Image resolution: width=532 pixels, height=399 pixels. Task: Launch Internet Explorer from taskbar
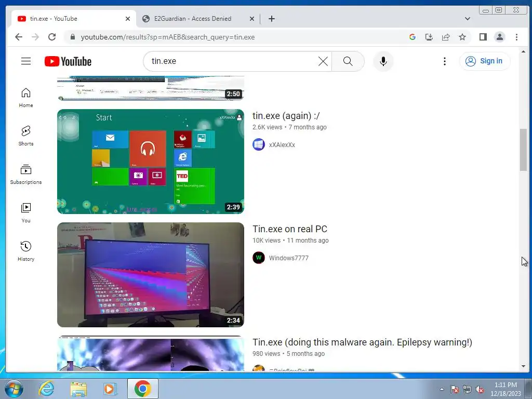[x=46, y=389]
